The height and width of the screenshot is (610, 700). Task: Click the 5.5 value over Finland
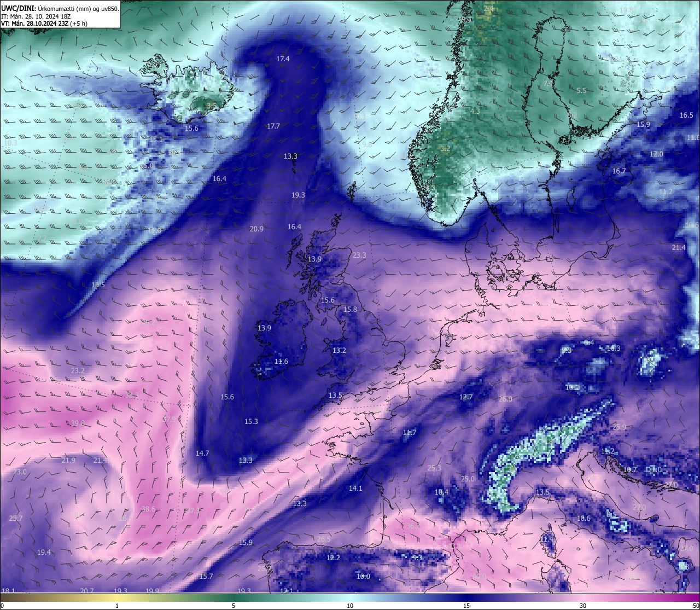(x=581, y=90)
